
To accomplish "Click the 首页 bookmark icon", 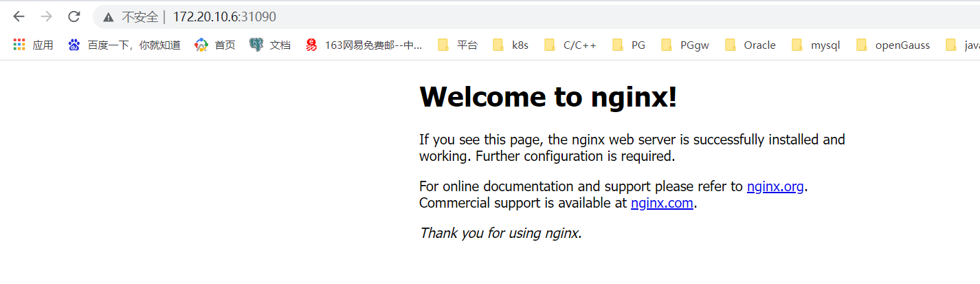I will pos(201,45).
